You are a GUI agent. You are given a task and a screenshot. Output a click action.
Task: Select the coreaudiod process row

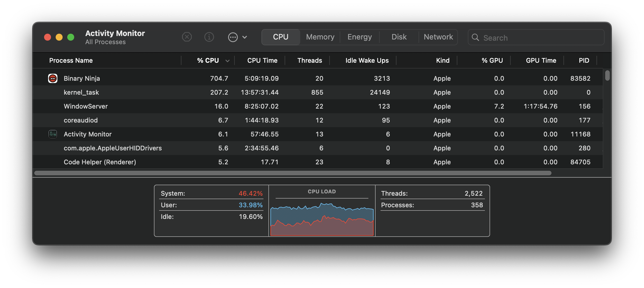coord(318,120)
